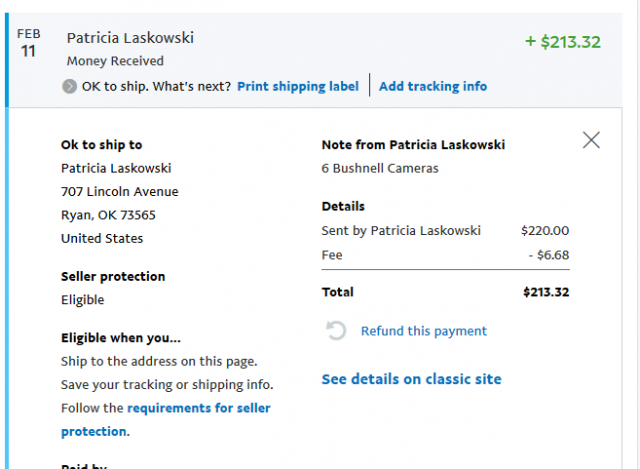
Task: Select Money Received status text
Action: pyautogui.click(x=115, y=61)
